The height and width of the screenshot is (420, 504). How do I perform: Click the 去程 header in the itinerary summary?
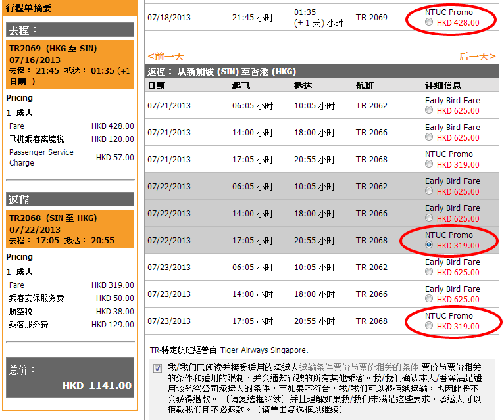(70, 30)
